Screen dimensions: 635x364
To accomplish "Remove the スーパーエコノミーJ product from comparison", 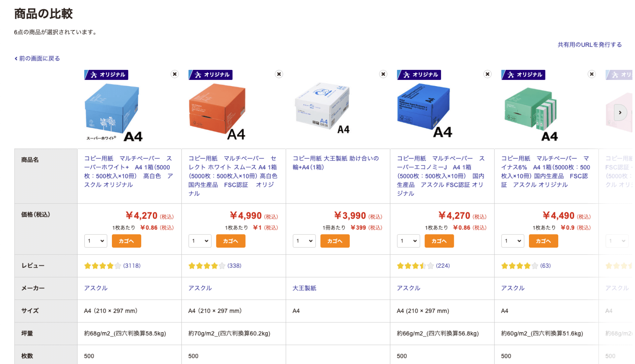I will click(x=487, y=74).
